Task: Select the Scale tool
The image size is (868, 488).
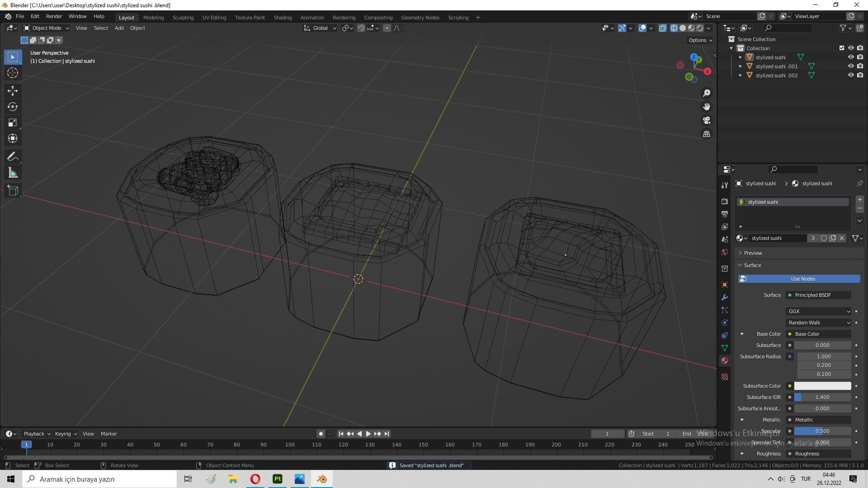Action: pos(13,123)
